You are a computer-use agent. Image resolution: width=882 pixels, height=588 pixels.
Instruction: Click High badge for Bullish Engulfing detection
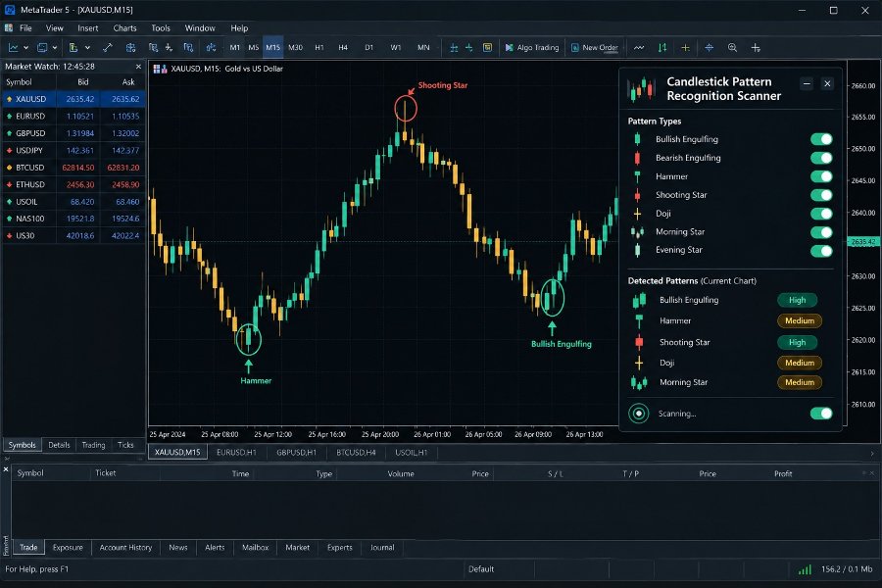click(797, 300)
